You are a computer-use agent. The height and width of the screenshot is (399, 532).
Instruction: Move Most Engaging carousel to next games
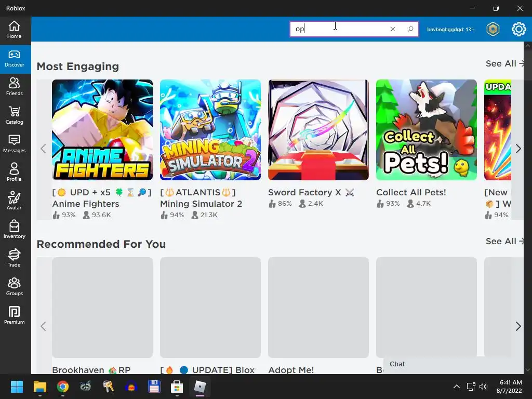(518, 149)
